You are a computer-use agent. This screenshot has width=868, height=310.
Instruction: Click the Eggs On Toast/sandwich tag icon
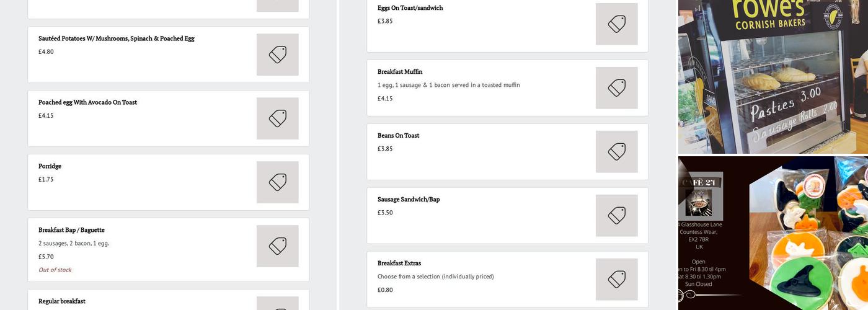tap(616, 24)
